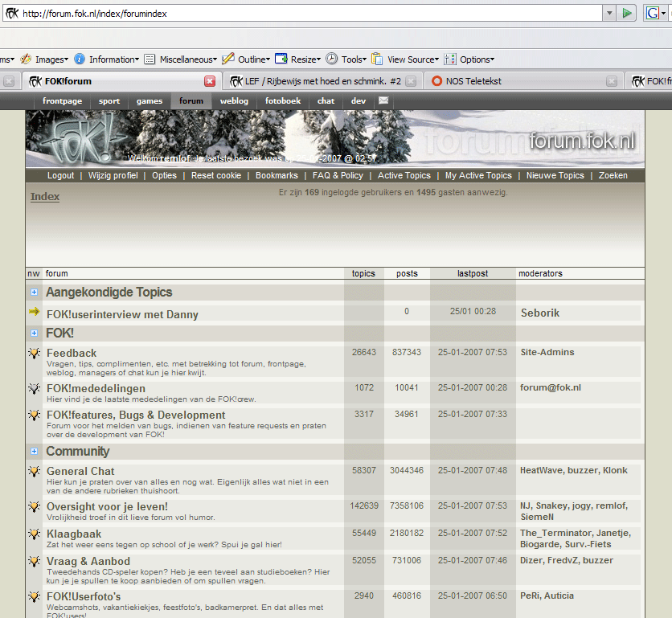Viewport: 672px width, 618px height.
Task: Close the FOK!forum tab
Action: pos(210,81)
